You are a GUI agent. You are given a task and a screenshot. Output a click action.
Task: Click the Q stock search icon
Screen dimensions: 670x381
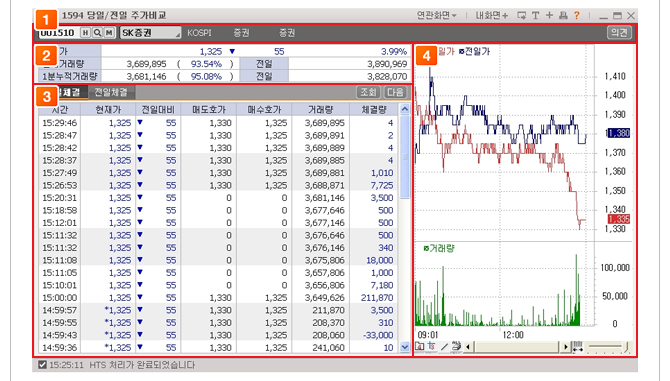click(x=97, y=32)
